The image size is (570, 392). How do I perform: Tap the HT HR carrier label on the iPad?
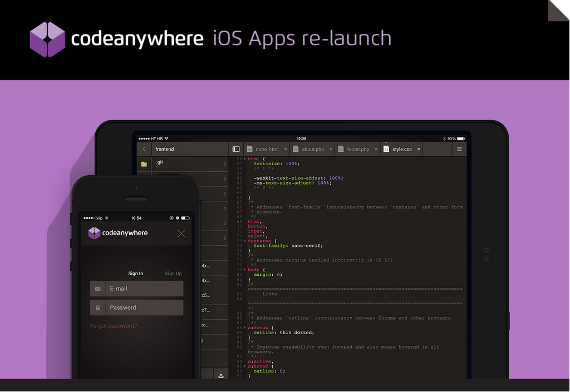tap(156, 138)
